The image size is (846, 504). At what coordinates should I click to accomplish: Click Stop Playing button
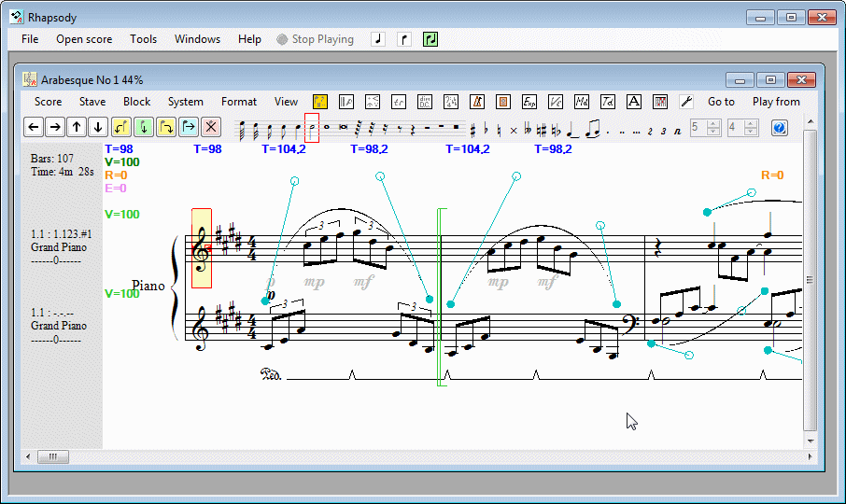point(316,39)
